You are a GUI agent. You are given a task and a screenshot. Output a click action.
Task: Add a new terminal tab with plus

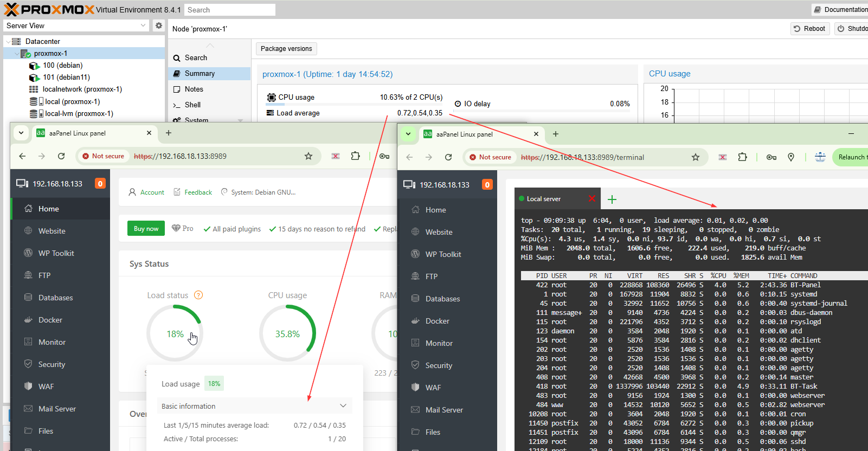click(x=612, y=199)
